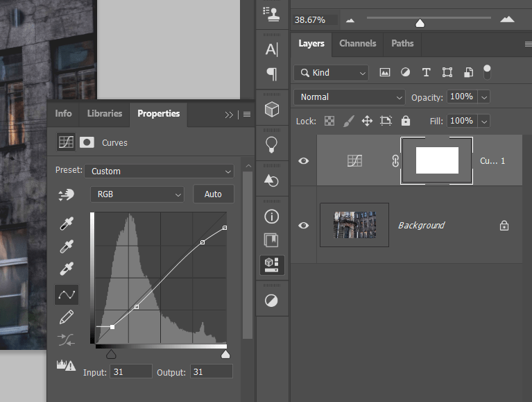The image size is (532, 402).
Task: Open the Kind filter dropdown
Action: [331, 73]
